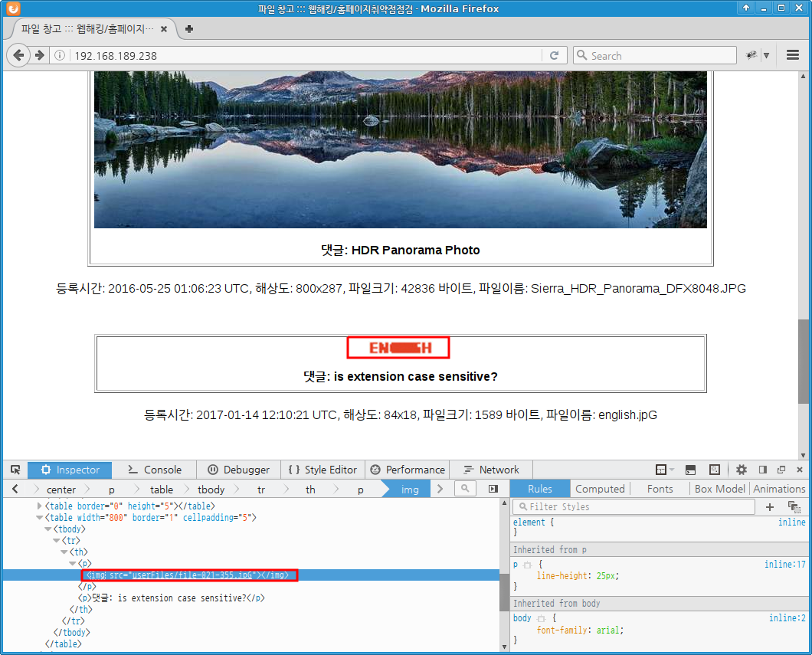Activate the element picker tool icon
The height and width of the screenshot is (655, 812).
click(15, 470)
